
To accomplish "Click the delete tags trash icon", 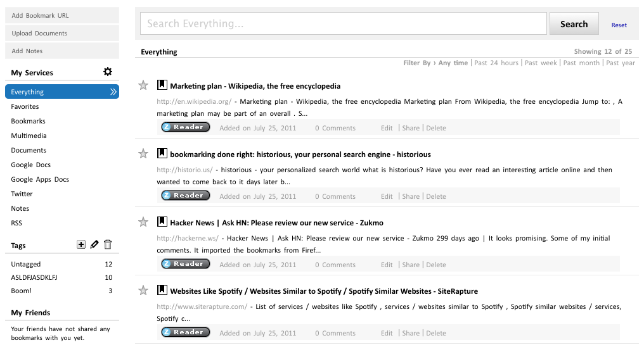I will (108, 244).
